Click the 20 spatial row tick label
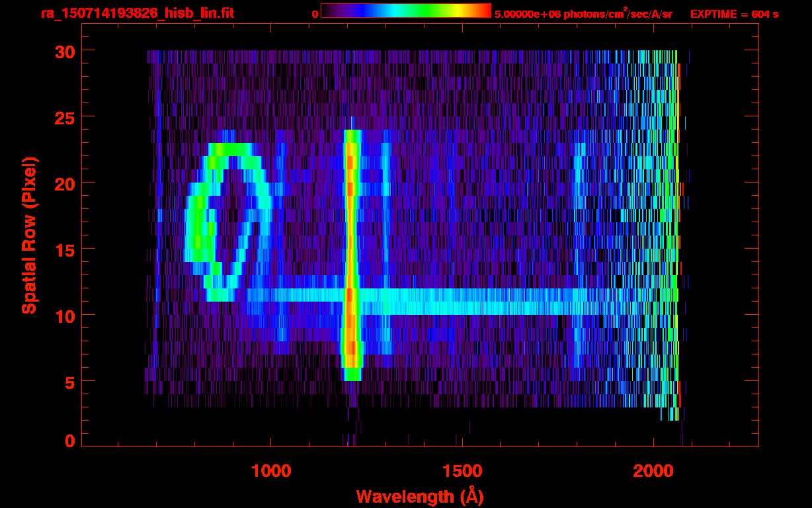This screenshot has height=508, width=812. click(65, 183)
